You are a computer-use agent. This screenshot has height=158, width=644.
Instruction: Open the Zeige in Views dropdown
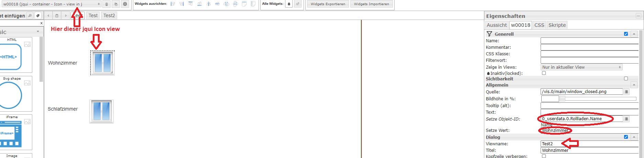coord(581,67)
